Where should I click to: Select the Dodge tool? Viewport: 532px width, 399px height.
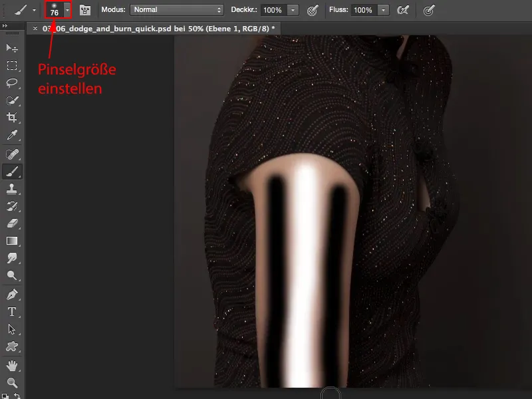click(x=12, y=275)
